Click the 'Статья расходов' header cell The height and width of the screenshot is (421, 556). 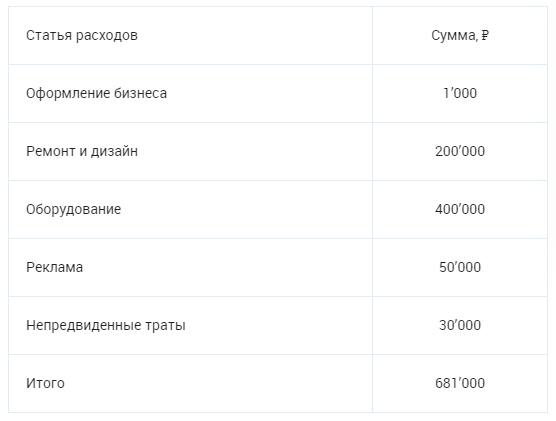point(190,35)
